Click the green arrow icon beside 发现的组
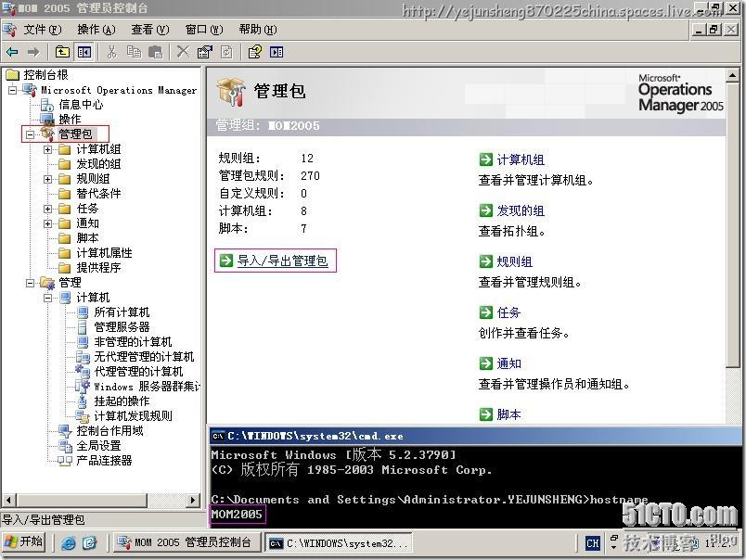The width and height of the screenshot is (746, 560). point(486,210)
